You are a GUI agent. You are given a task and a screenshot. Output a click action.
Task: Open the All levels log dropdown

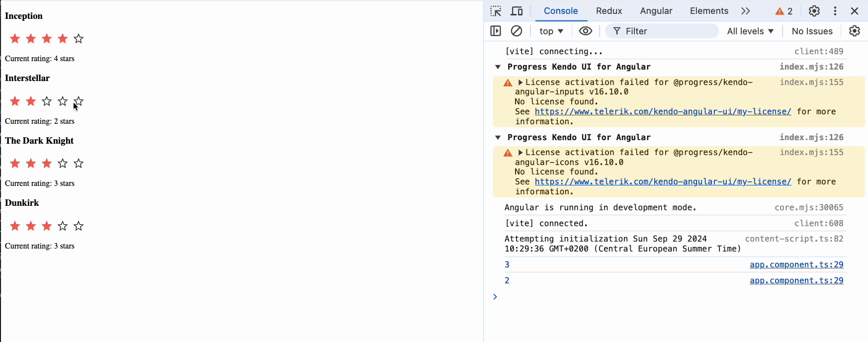coord(750,31)
